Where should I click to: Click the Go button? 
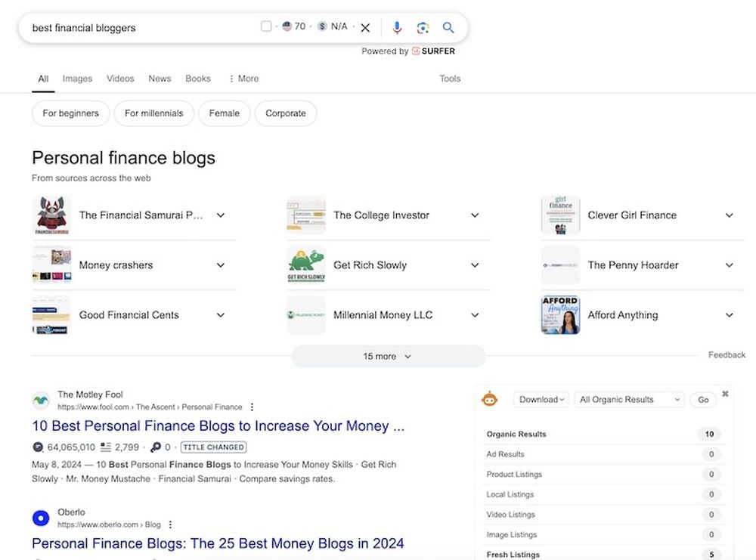(x=703, y=400)
